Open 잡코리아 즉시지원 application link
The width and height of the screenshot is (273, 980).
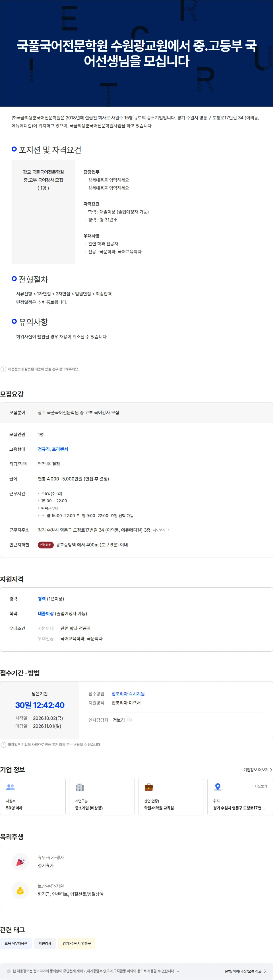(x=128, y=693)
